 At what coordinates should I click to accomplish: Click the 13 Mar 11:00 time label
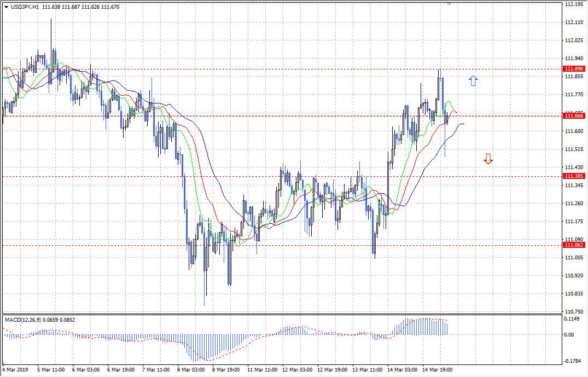coord(368,370)
